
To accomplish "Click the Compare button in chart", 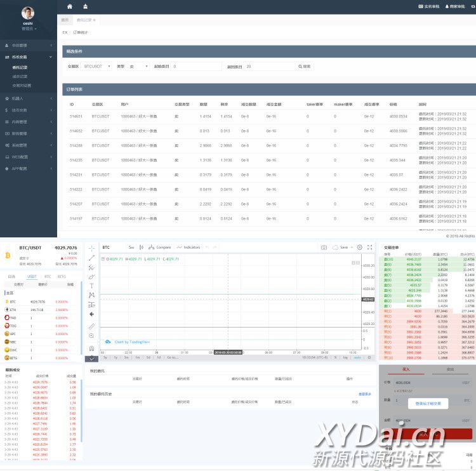I will coord(160,247).
